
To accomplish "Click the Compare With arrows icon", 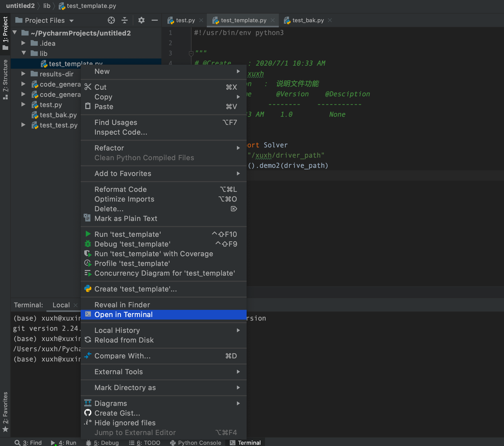I will click(88, 356).
